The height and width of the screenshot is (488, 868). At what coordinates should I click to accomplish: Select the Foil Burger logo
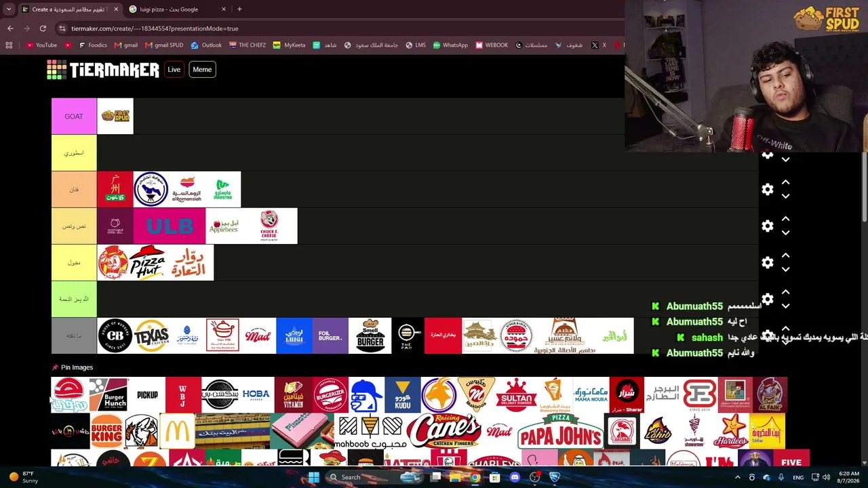[x=330, y=336]
